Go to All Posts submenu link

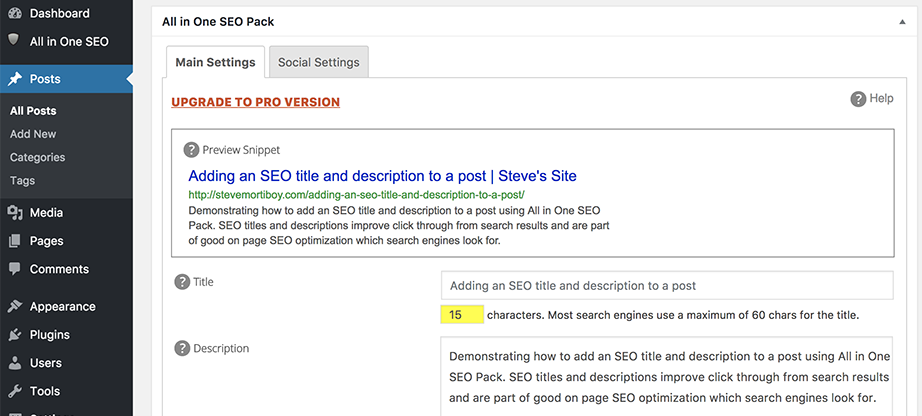tap(33, 111)
